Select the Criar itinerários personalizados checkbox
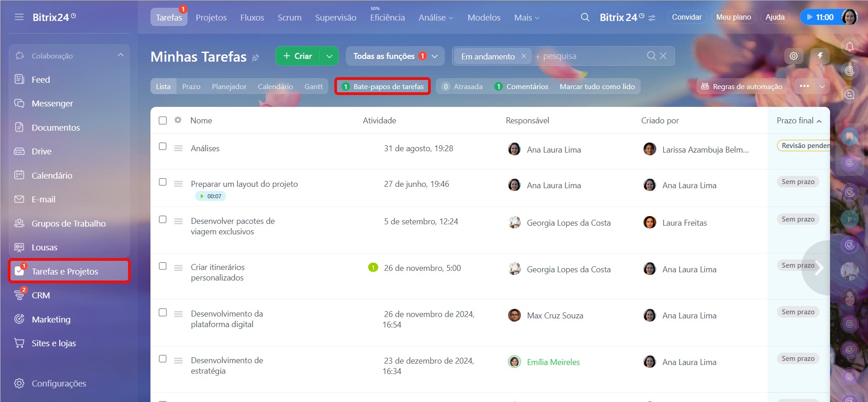 click(x=163, y=266)
